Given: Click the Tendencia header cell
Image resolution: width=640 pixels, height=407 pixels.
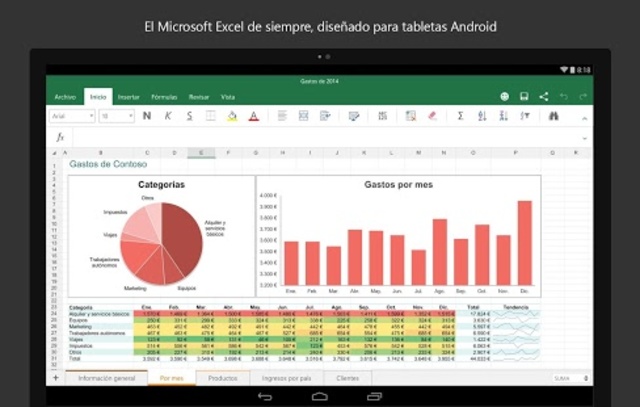Looking at the screenshot, I should pyautogui.click(x=516, y=307).
